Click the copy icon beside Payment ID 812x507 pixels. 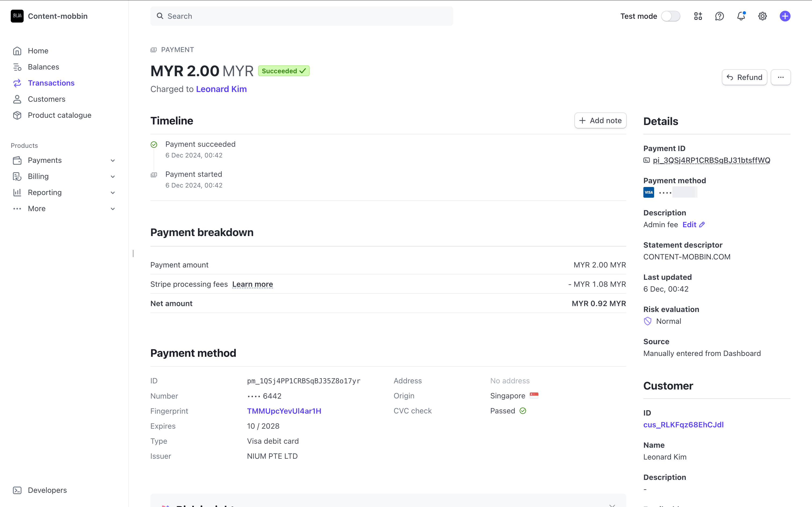coord(647,160)
